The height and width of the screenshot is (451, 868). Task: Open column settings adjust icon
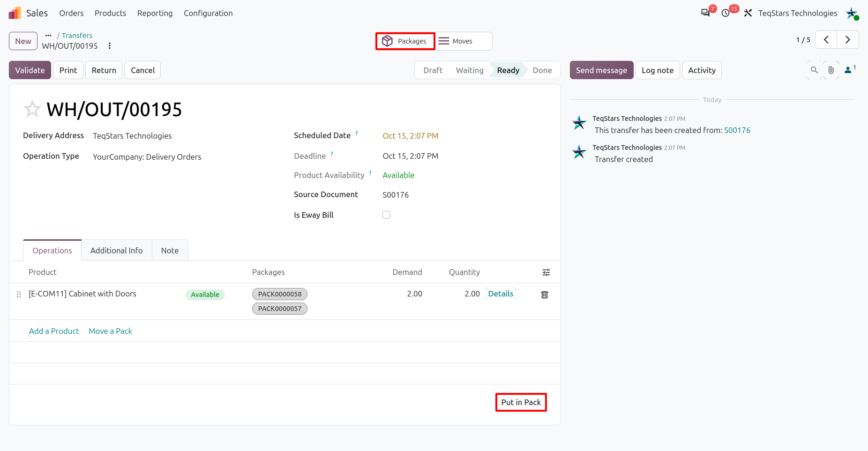[x=546, y=273]
